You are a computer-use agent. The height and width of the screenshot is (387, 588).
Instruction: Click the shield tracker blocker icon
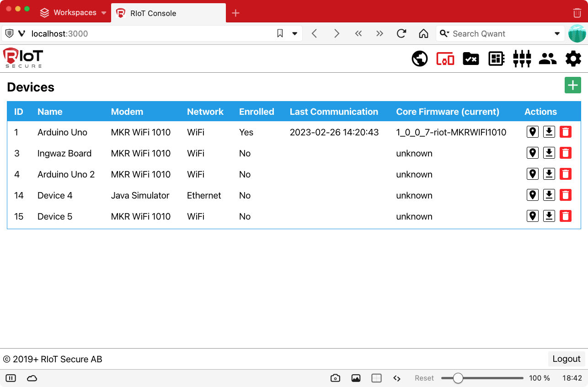(9, 33)
